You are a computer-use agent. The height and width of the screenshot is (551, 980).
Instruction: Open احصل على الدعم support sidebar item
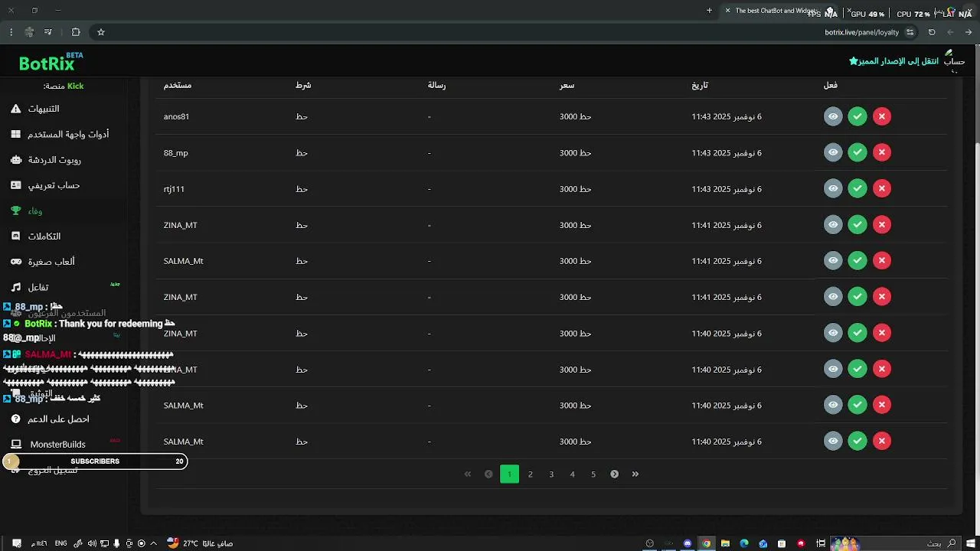pyautogui.click(x=51, y=419)
